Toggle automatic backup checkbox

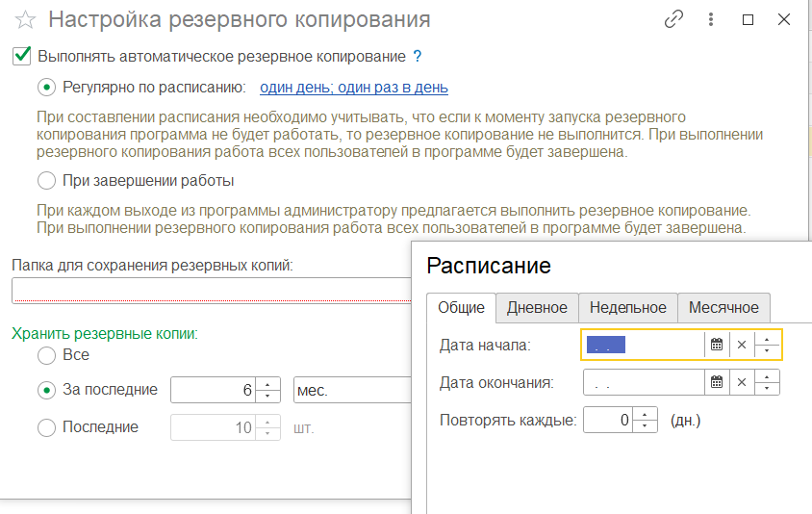(x=22, y=57)
